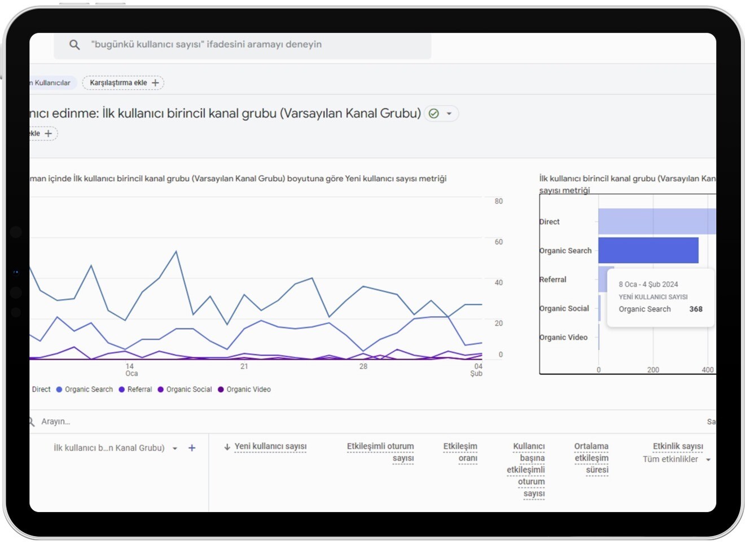746x560 pixels.
Task: Click the dark blue Organic Search bar
Action: point(648,250)
